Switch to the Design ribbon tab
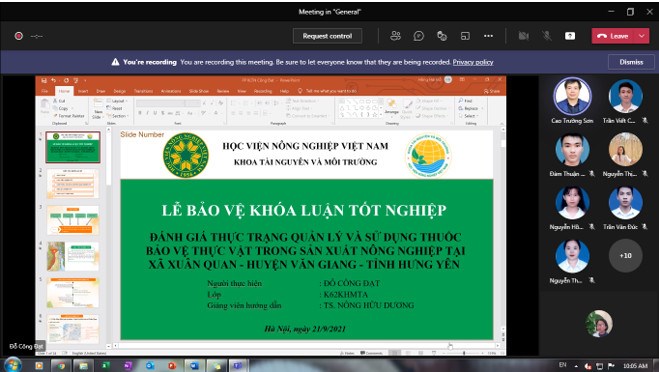This screenshot has height=372, width=659. [x=119, y=91]
